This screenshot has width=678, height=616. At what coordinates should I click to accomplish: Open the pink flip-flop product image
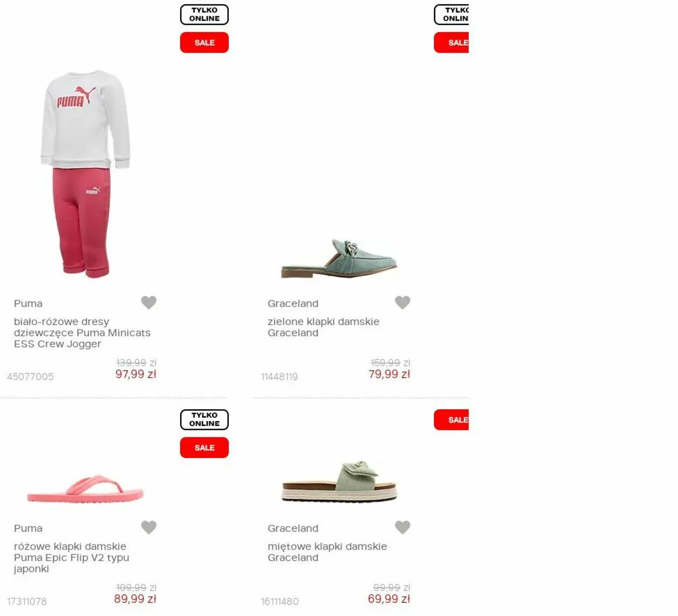[85, 488]
